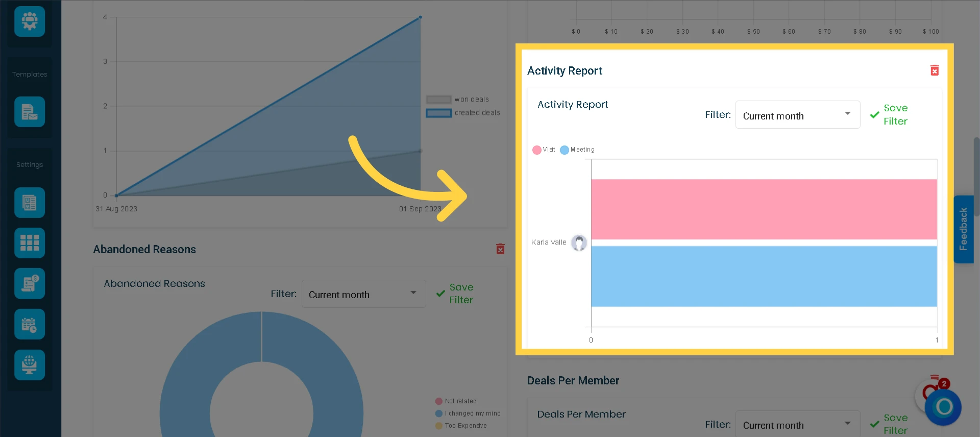Screen dimensions: 980x437
Task: Save the filter for Deals Per Member
Action: tap(889, 424)
